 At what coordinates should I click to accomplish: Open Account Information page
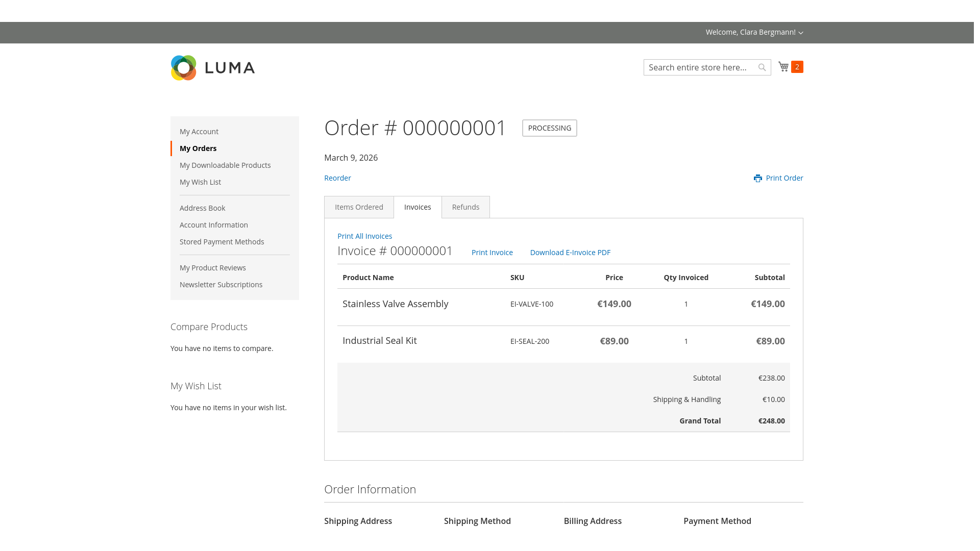pyautogui.click(x=214, y=225)
